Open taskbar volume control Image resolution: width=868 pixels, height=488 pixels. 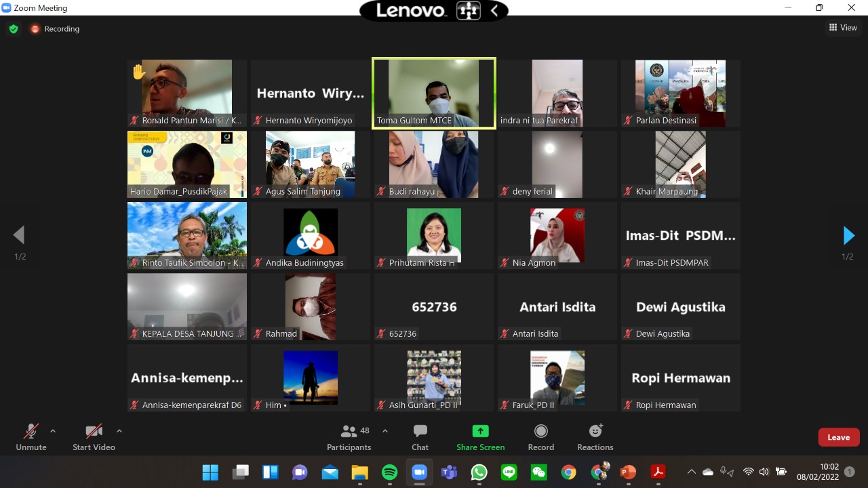pos(764,472)
